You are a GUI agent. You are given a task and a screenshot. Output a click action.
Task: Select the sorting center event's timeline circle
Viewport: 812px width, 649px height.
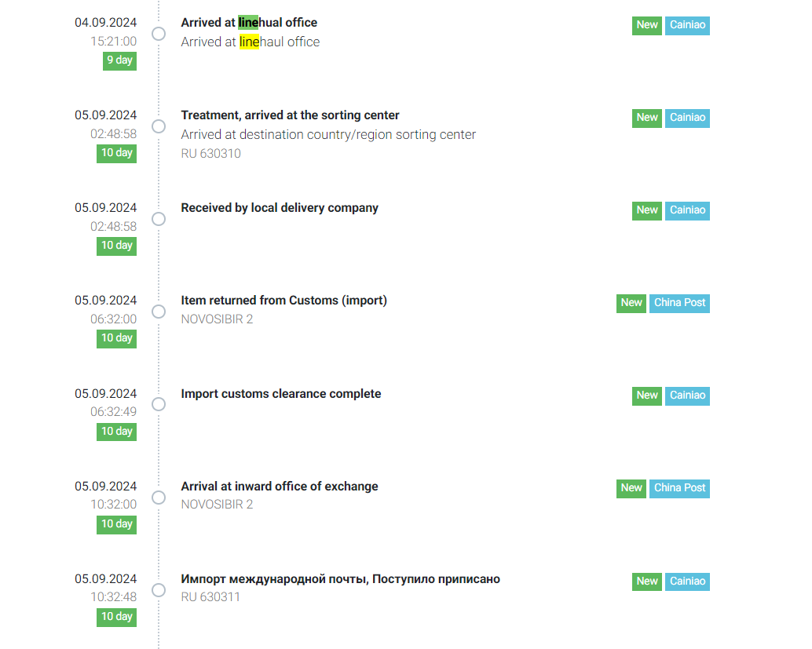point(159,126)
